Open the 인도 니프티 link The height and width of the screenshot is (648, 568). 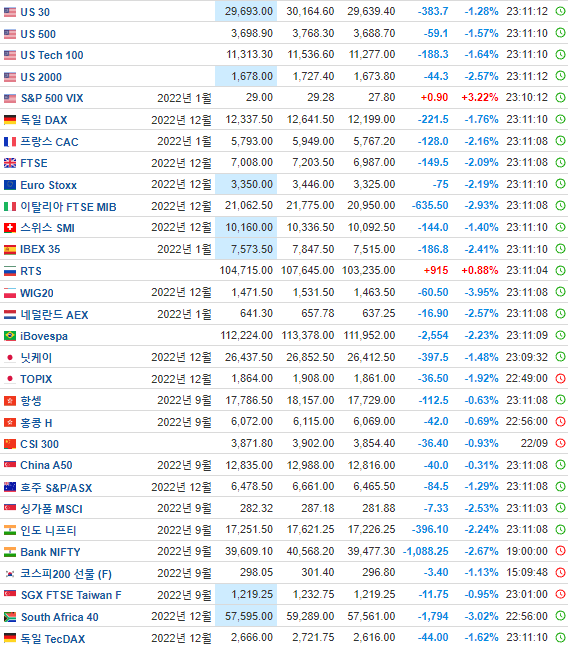coord(48,530)
